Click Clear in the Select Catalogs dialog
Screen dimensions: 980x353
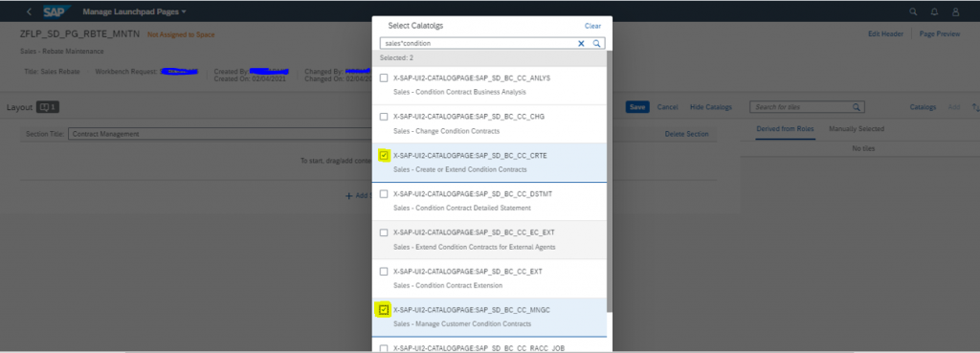[x=592, y=26]
